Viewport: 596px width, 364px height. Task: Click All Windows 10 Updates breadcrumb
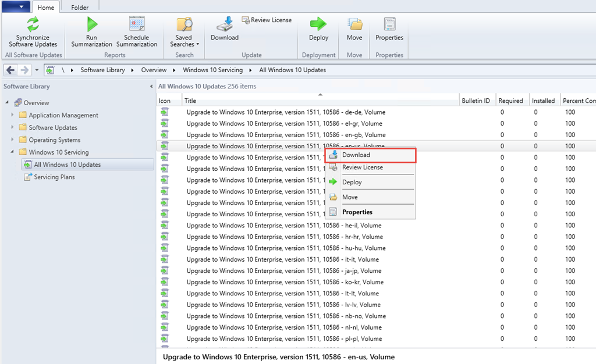point(292,70)
